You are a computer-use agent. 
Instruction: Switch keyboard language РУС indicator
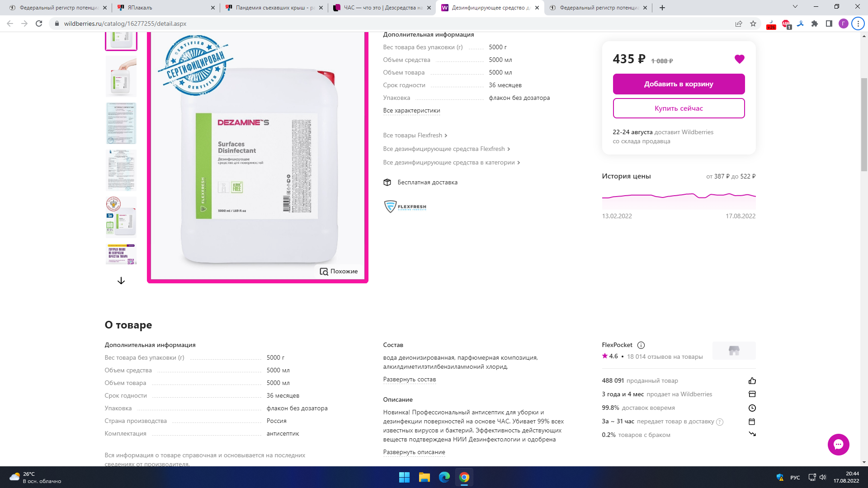point(795,478)
